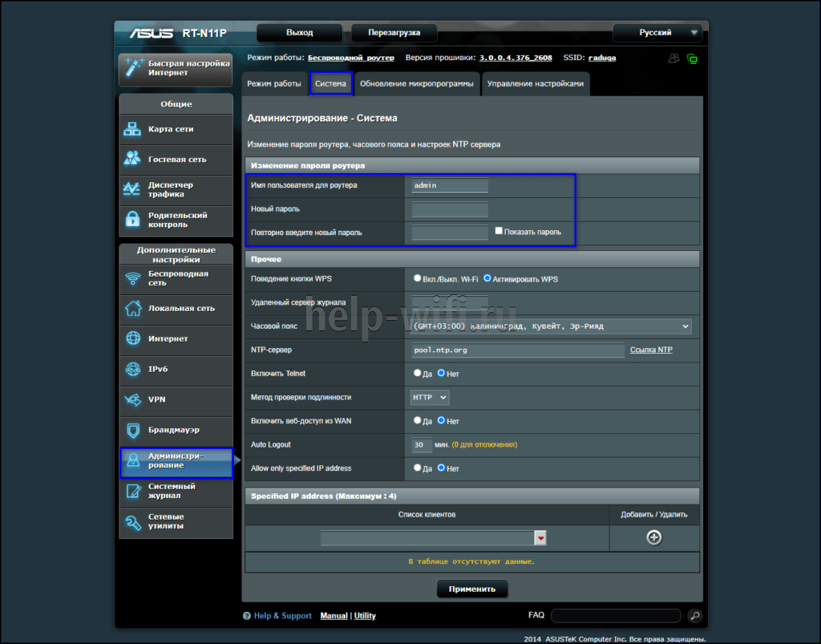Select Вкл./Выкл. Wi-Fi WPS button behavior
The width and height of the screenshot is (821, 644).
417,278
